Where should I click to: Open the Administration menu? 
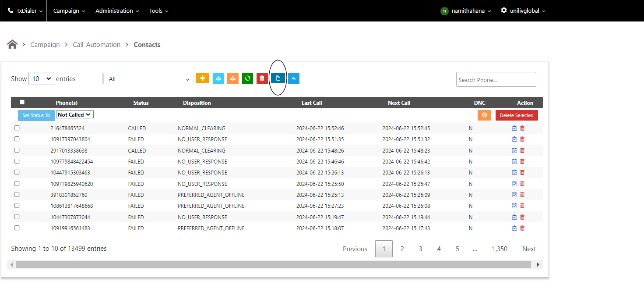(117, 11)
